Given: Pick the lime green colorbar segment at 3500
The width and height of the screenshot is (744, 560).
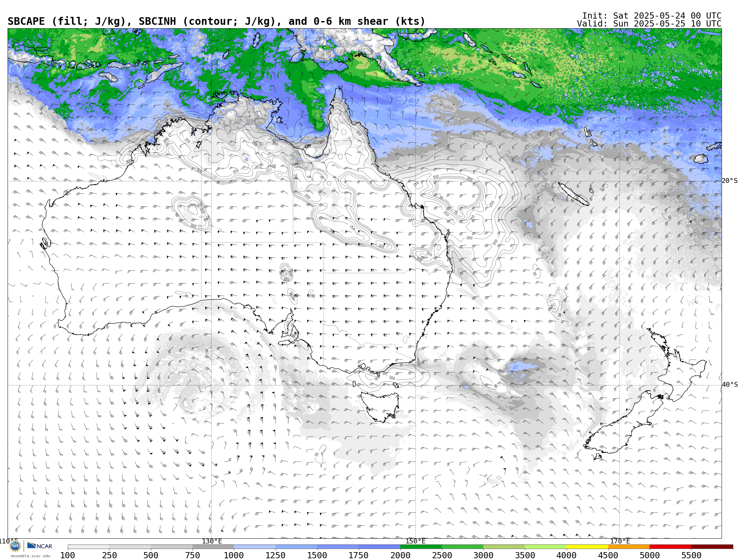Looking at the screenshot, I should point(546,547).
